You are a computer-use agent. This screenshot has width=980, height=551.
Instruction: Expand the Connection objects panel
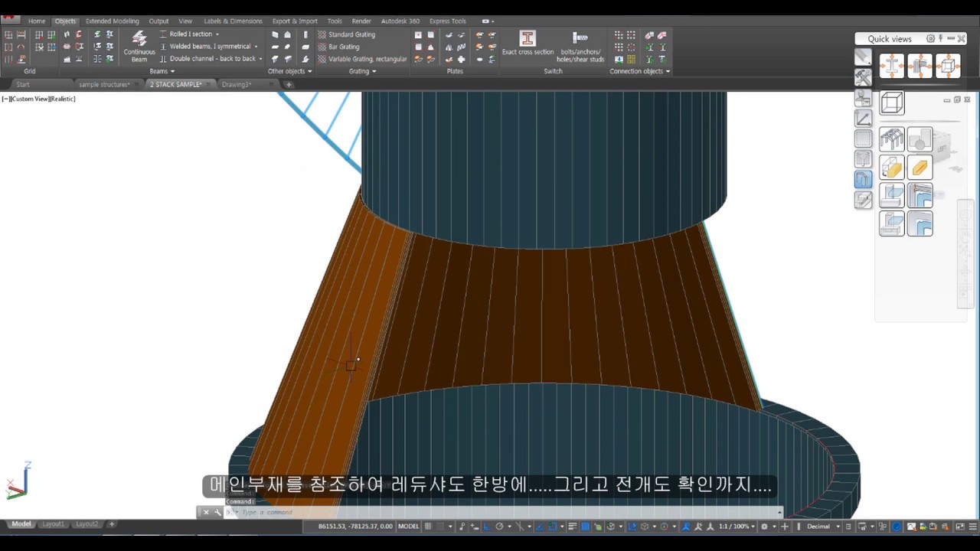click(639, 71)
